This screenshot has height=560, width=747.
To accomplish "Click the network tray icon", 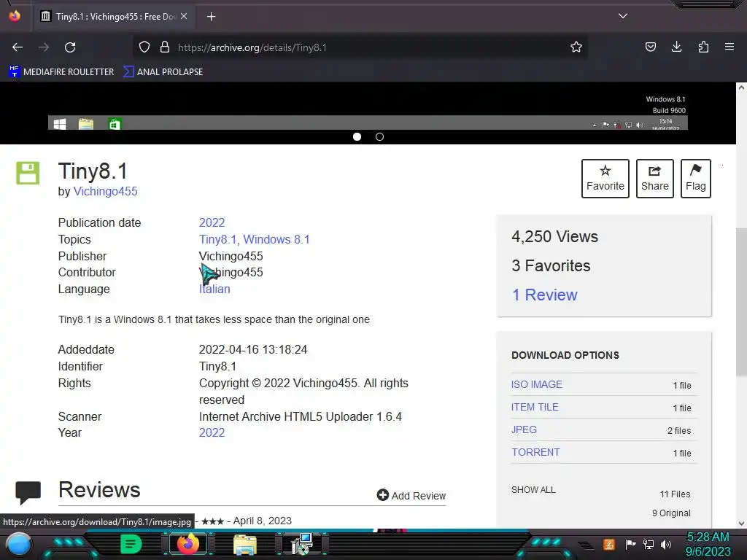I will 649,544.
